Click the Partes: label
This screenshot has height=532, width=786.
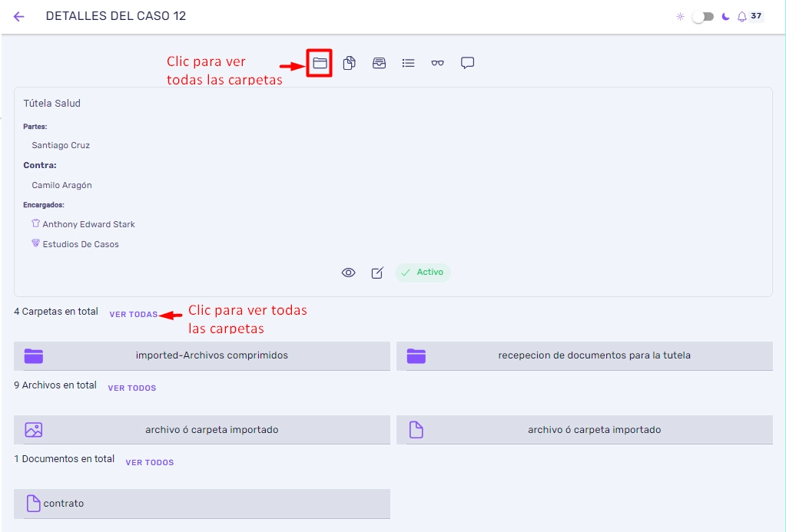pyautogui.click(x=35, y=127)
